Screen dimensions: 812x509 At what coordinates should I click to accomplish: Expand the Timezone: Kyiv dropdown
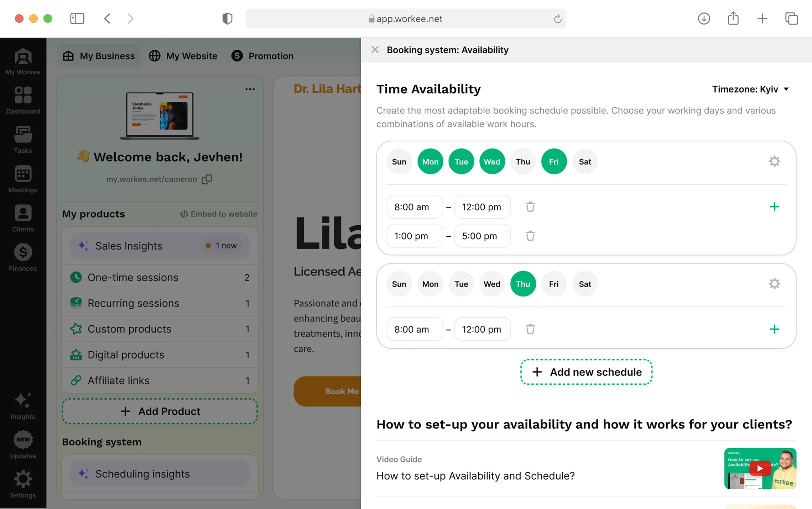pos(750,89)
